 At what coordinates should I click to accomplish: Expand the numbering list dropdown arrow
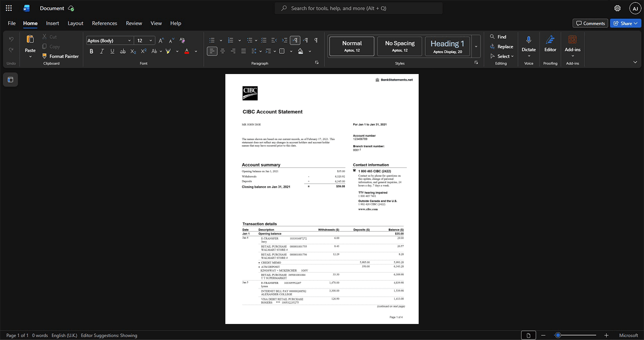tap(239, 40)
